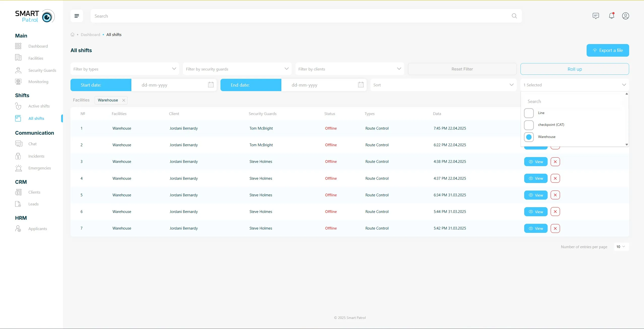Image resolution: width=644 pixels, height=329 pixels.
Task: Open the Sort dropdown
Action: click(443, 85)
